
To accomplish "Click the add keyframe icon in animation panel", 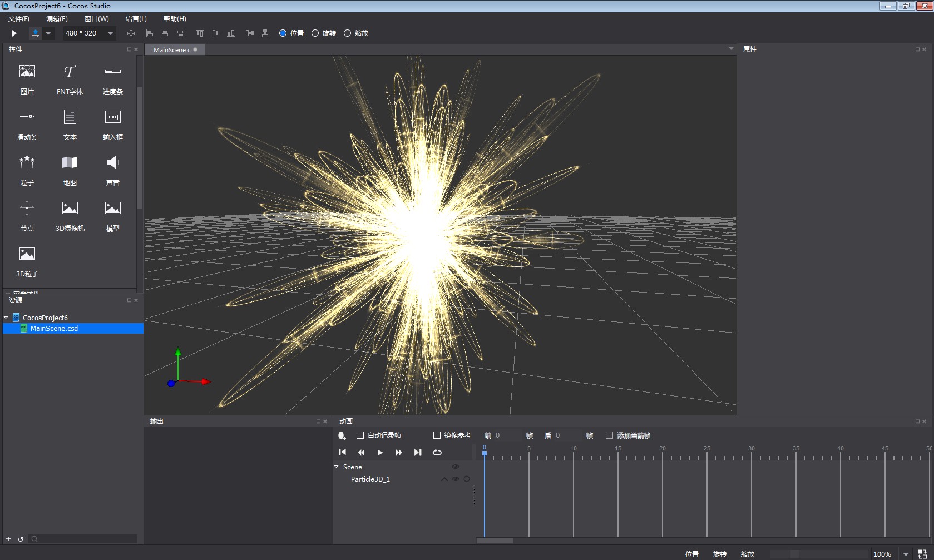I will tap(342, 435).
